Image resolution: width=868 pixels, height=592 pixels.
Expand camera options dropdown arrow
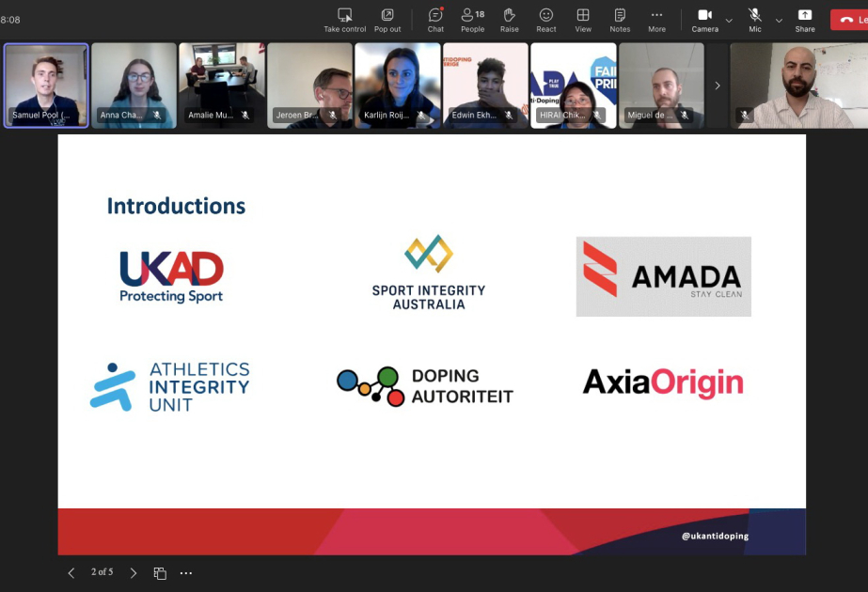coord(729,21)
